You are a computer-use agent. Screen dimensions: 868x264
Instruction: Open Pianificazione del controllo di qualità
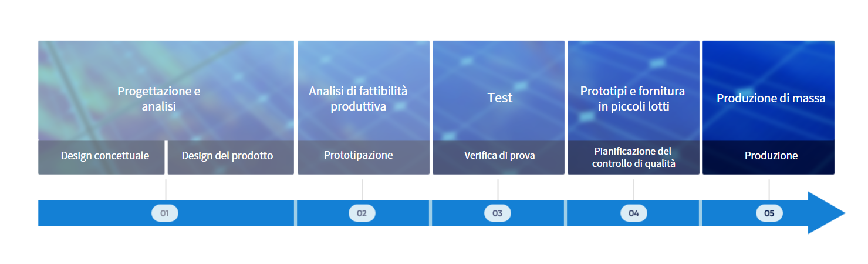coord(633,158)
